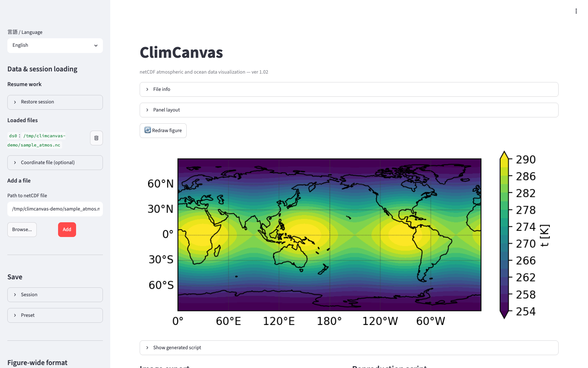Click the 'Add a file' label

19,181
